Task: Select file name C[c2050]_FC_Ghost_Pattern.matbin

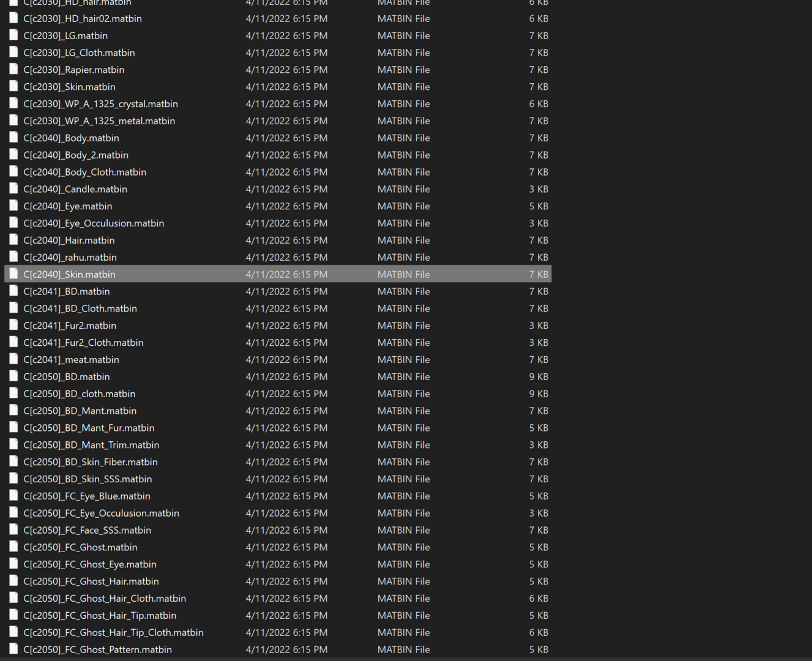Action: coord(97,650)
